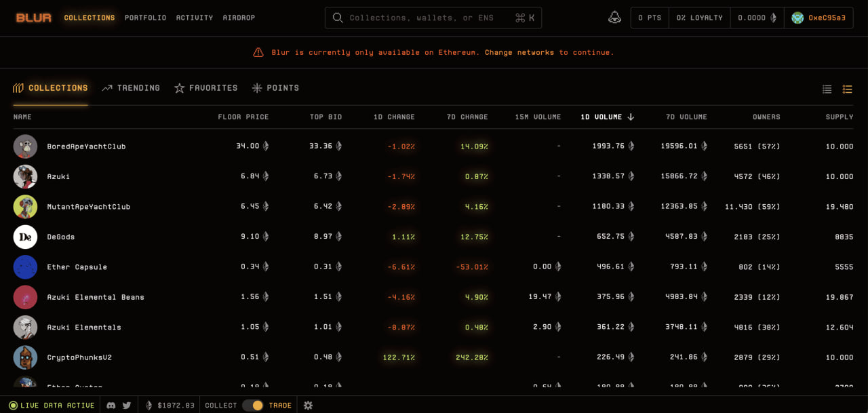
Task: Select the detailed list view icon
Action: pos(847,88)
